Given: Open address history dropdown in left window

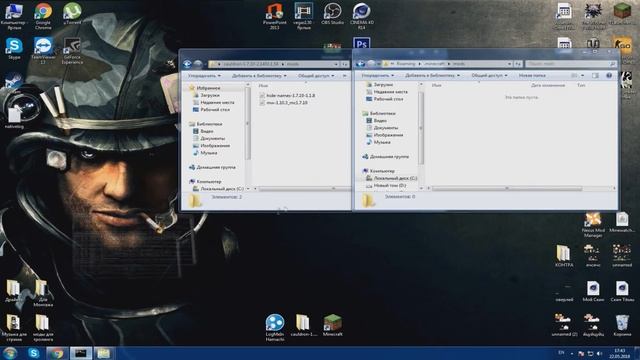Looking at the screenshot, I should point(336,64).
